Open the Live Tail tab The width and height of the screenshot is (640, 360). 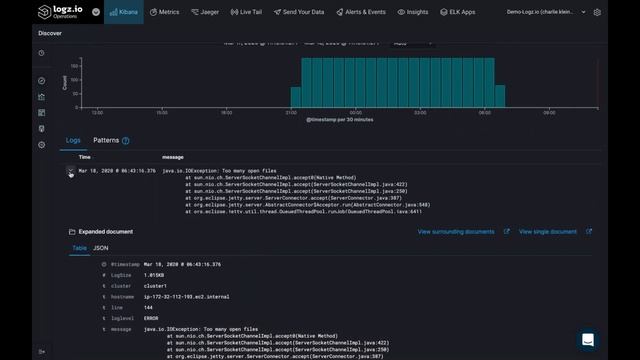tap(247, 12)
